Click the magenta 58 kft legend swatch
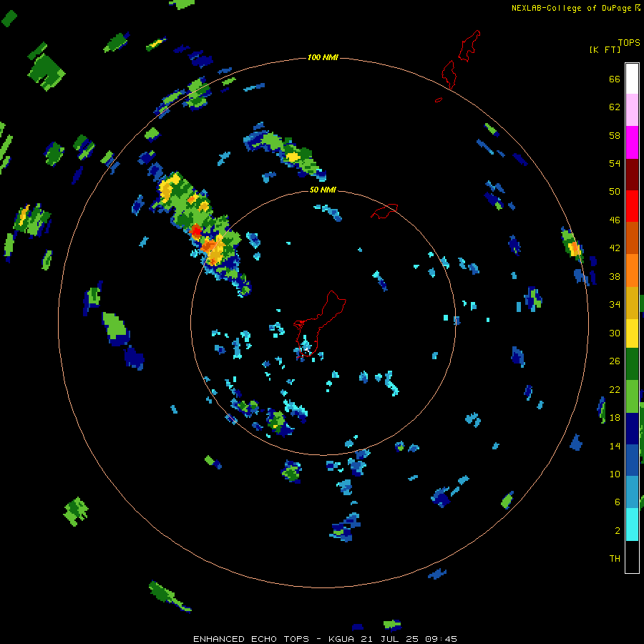This screenshot has width=644, height=644. (x=632, y=142)
